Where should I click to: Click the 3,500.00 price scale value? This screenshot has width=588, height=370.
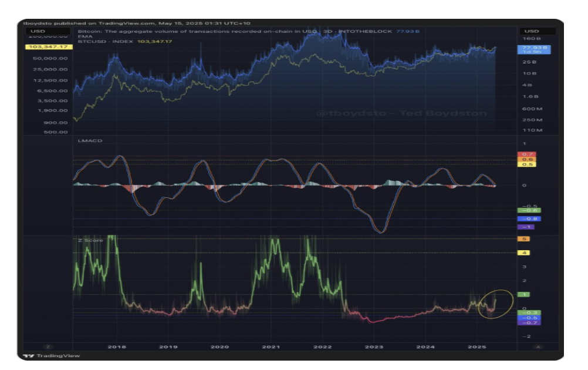click(52, 101)
